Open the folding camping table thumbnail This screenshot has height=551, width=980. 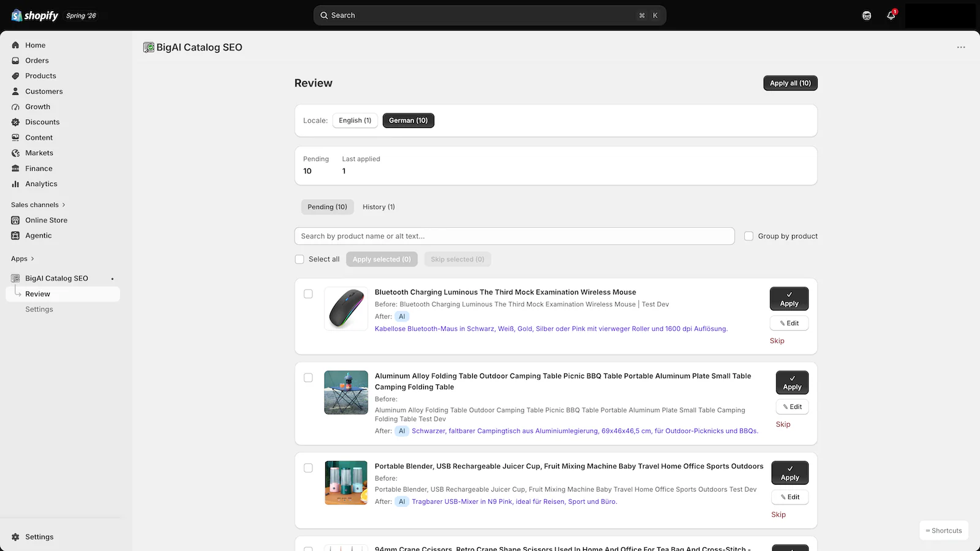pos(346,392)
